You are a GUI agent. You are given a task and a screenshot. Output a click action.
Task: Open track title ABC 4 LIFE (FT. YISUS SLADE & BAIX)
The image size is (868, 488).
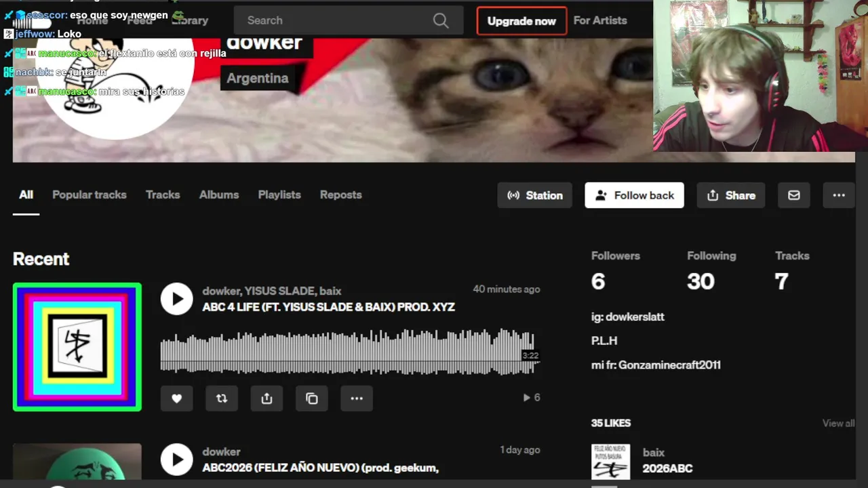point(328,307)
